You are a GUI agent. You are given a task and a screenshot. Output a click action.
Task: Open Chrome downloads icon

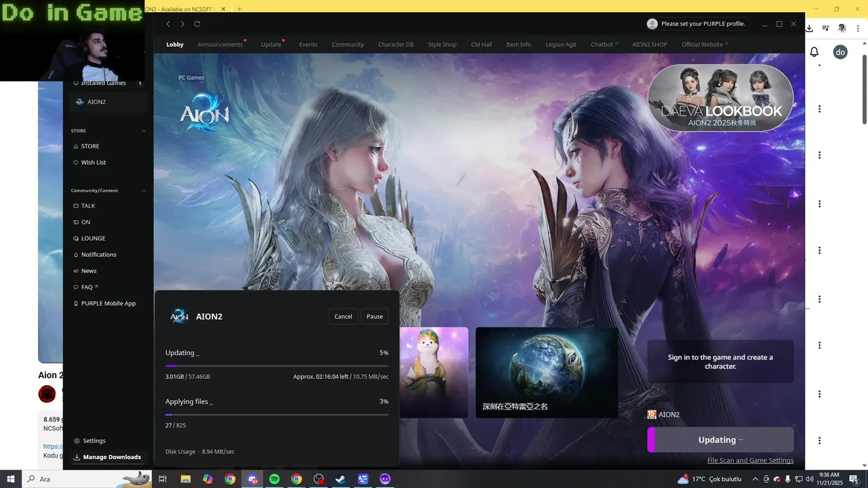[x=809, y=28]
